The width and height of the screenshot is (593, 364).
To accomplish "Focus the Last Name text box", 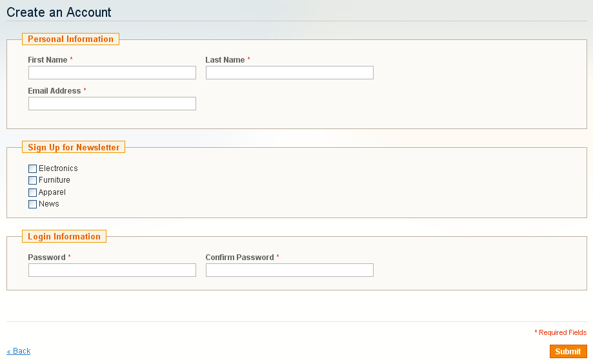I will point(289,73).
